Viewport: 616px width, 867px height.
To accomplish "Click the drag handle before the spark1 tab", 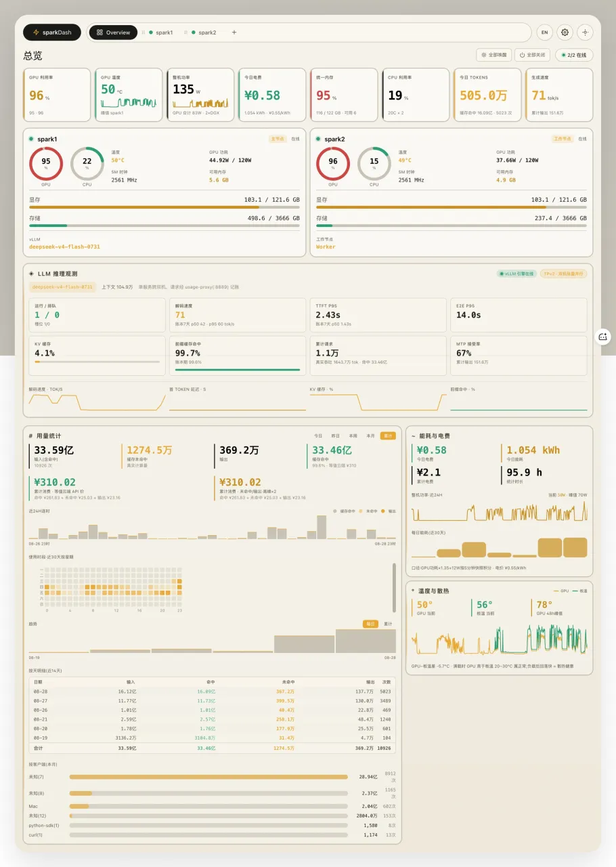I will click(144, 33).
